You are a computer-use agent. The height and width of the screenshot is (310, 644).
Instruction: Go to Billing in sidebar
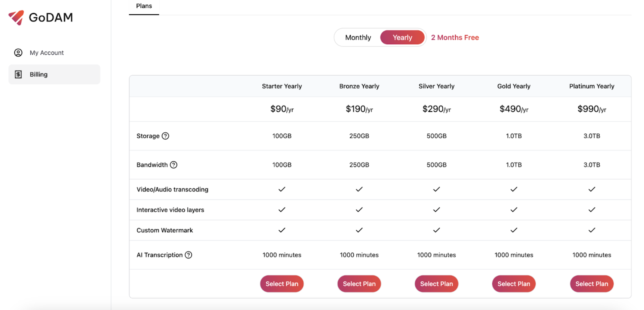coord(39,74)
